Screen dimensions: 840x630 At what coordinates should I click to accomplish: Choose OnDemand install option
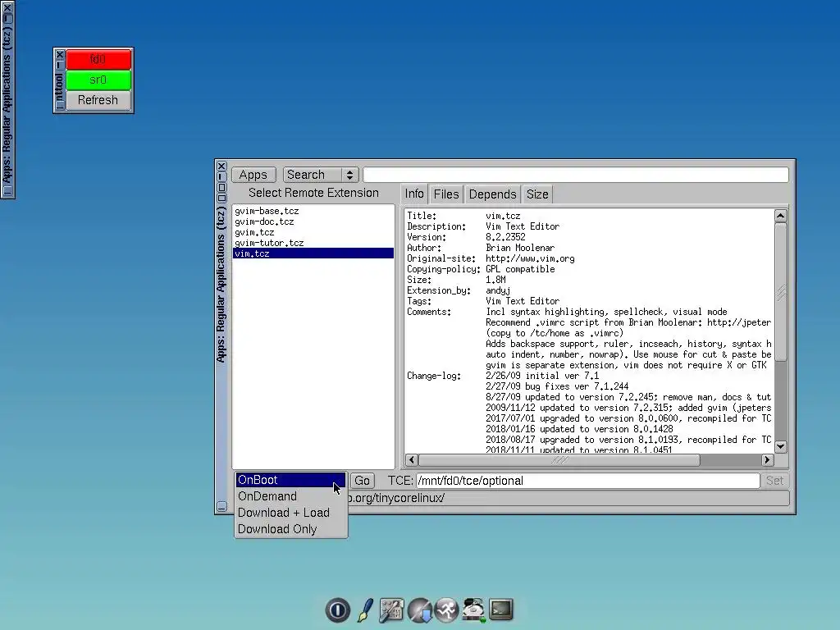click(291, 496)
